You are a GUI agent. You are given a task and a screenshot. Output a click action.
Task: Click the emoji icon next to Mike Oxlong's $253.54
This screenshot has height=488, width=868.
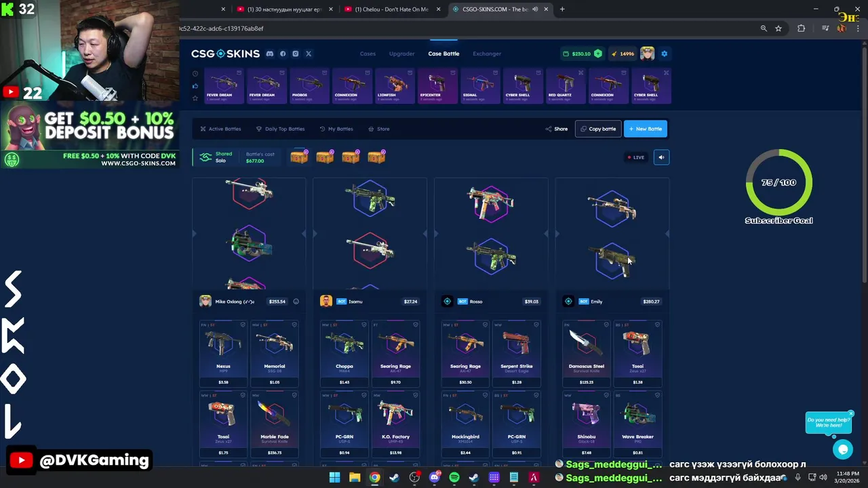pyautogui.click(x=296, y=302)
